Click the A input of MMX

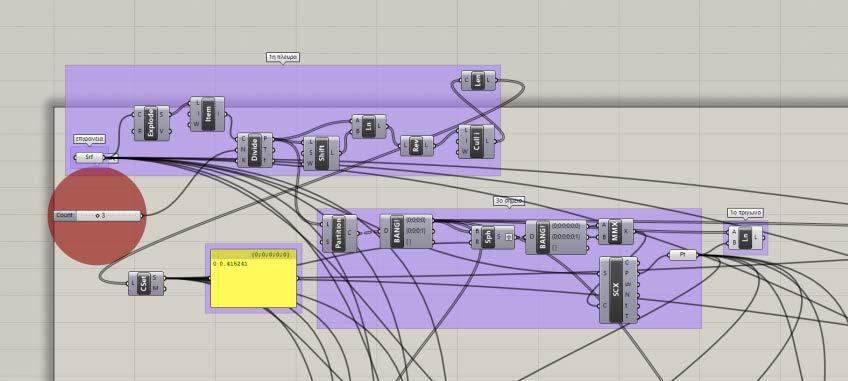tap(604, 226)
